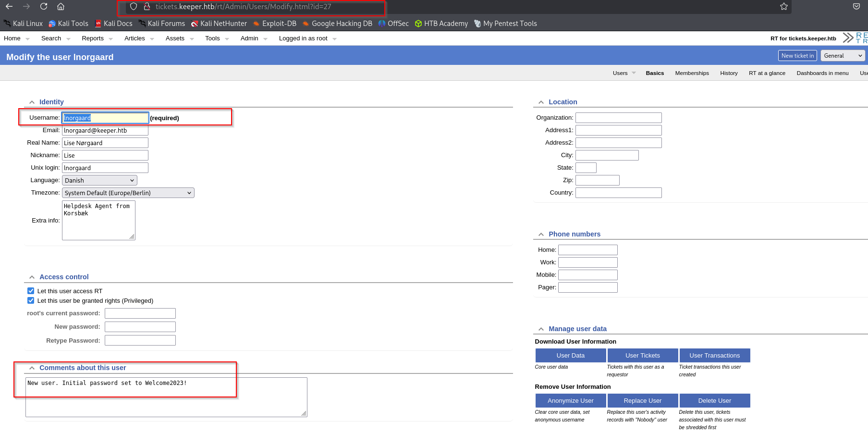Collapse the Identity section
868x434 pixels.
(32, 102)
